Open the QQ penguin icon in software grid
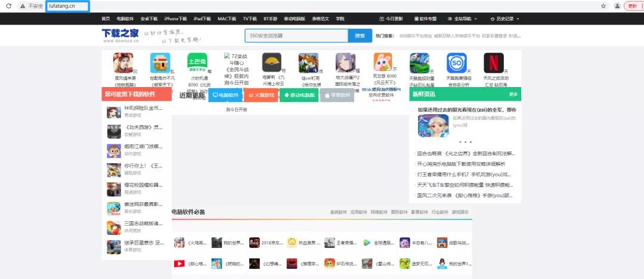This screenshot has height=279, width=644. coord(442,263)
